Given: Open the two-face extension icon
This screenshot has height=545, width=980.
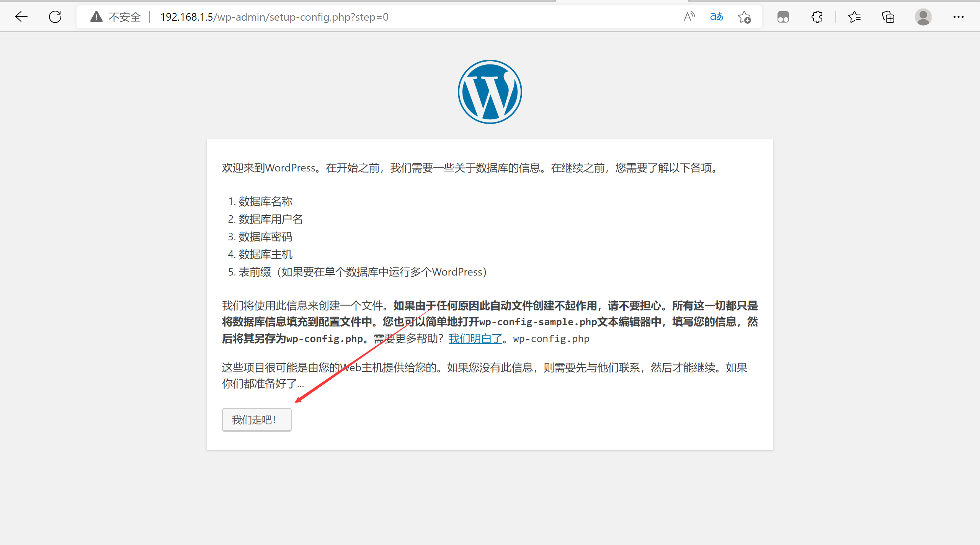Looking at the screenshot, I should [x=783, y=17].
